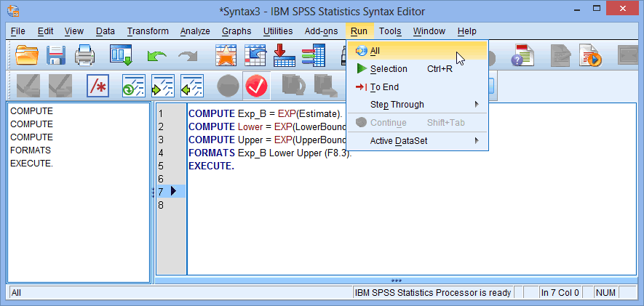Image resolution: width=644 pixels, height=306 pixels.
Task: Expand the Step Through submenu
Action: (417, 105)
